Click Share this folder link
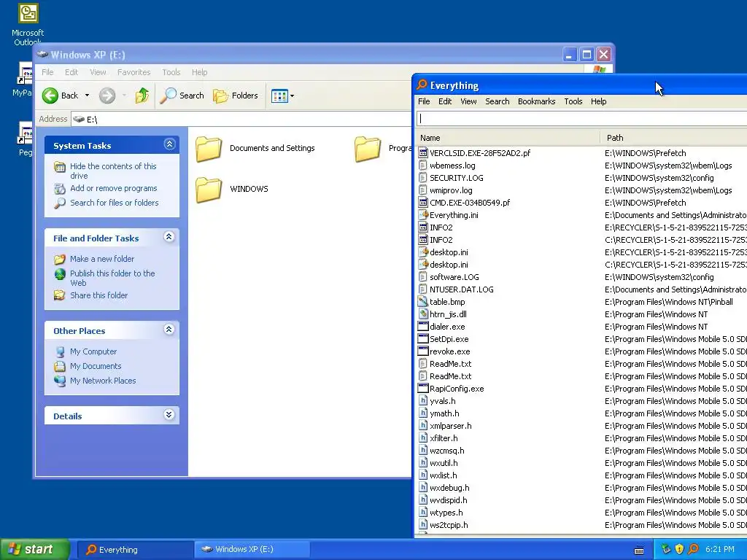Image resolution: width=747 pixels, height=560 pixels. pyautogui.click(x=98, y=295)
